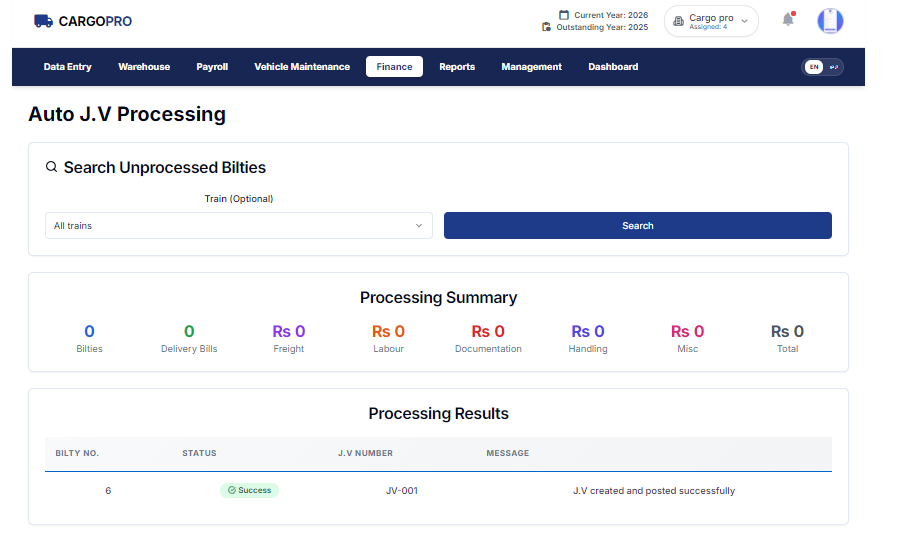Click bilty number 6 cell
The height and width of the screenshot is (549, 901).
tap(108, 490)
